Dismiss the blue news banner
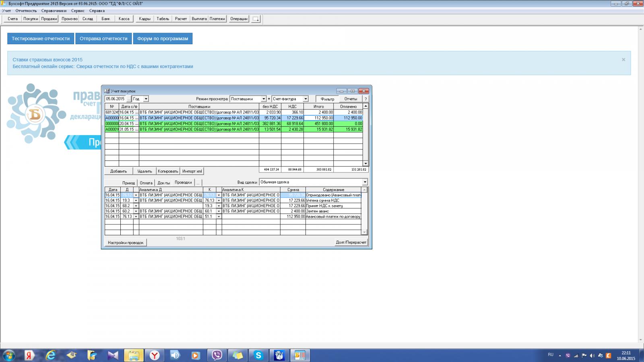The width and height of the screenshot is (644, 362). (x=623, y=60)
